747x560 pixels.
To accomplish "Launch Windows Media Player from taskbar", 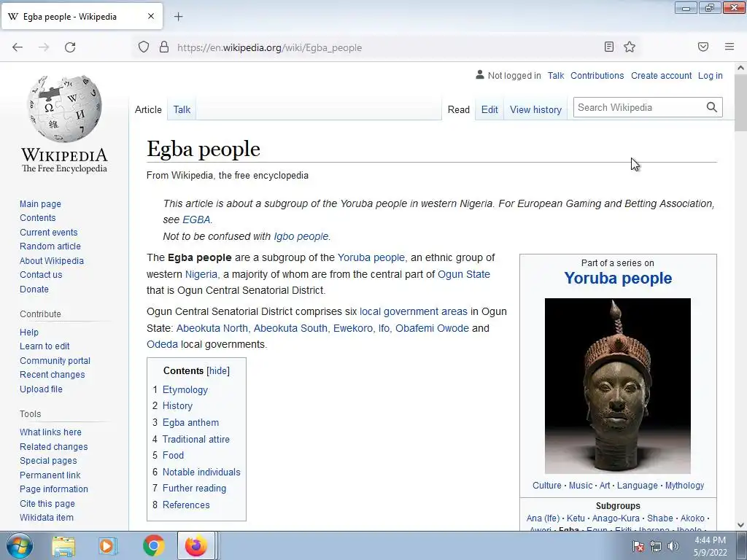I will 108,545.
